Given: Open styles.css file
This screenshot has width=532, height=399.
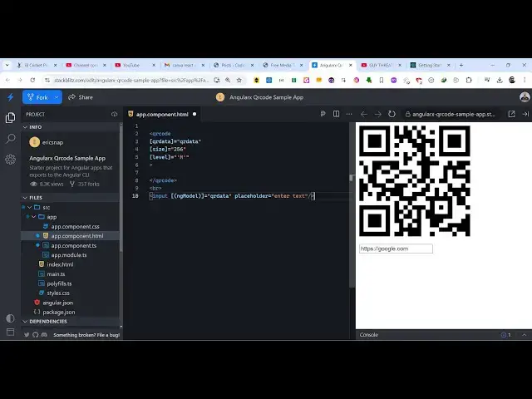Looking at the screenshot, I should click(x=58, y=293).
